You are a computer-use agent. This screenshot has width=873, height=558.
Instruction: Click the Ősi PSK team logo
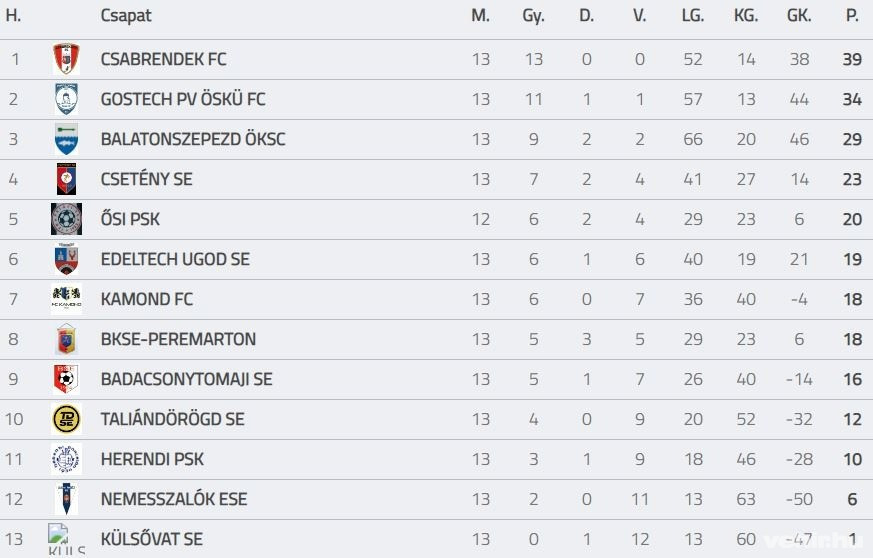tap(66, 219)
